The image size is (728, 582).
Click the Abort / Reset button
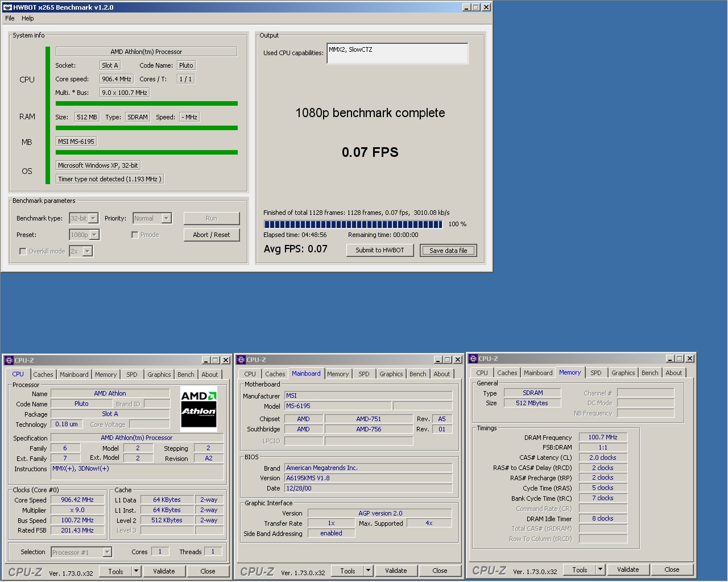[x=212, y=235]
